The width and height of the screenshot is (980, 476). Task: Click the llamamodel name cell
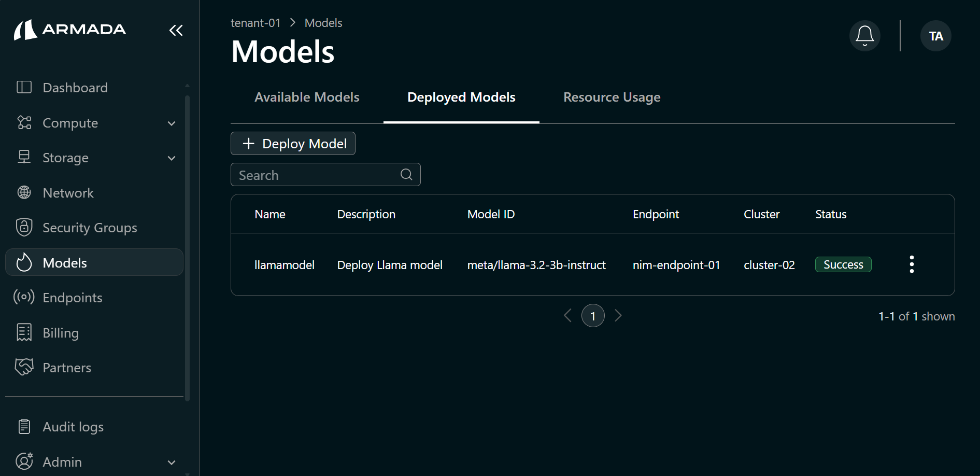[285, 265]
